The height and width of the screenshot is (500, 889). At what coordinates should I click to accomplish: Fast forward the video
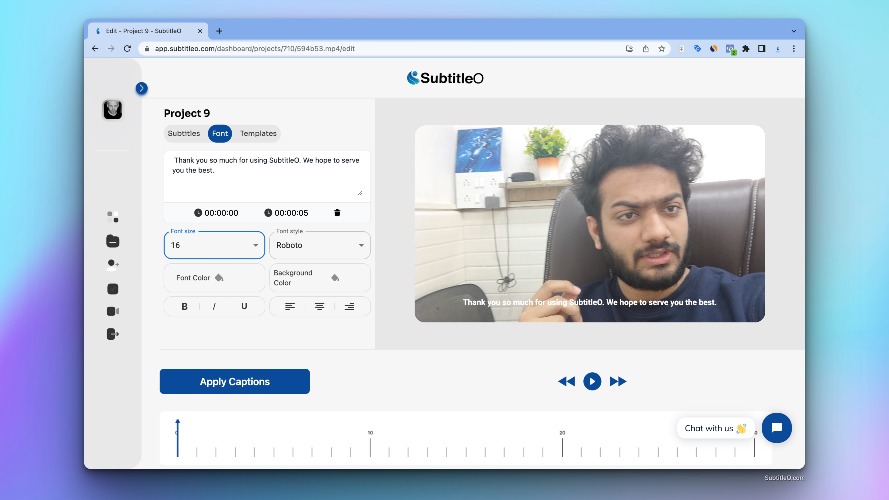618,382
